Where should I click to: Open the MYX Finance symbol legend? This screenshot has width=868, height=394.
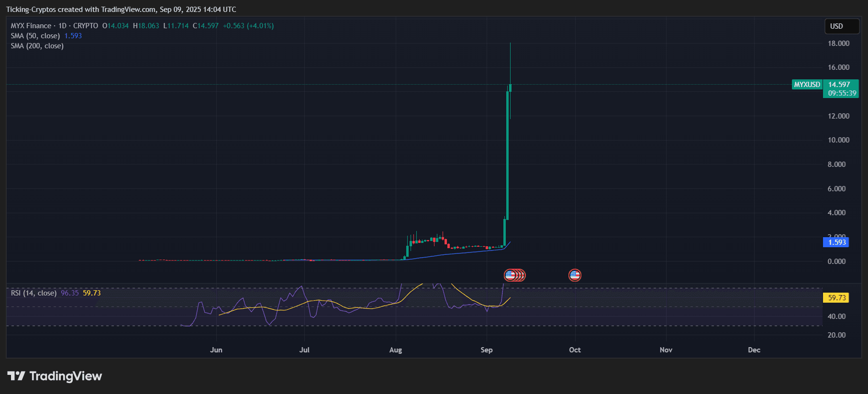[55, 26]
